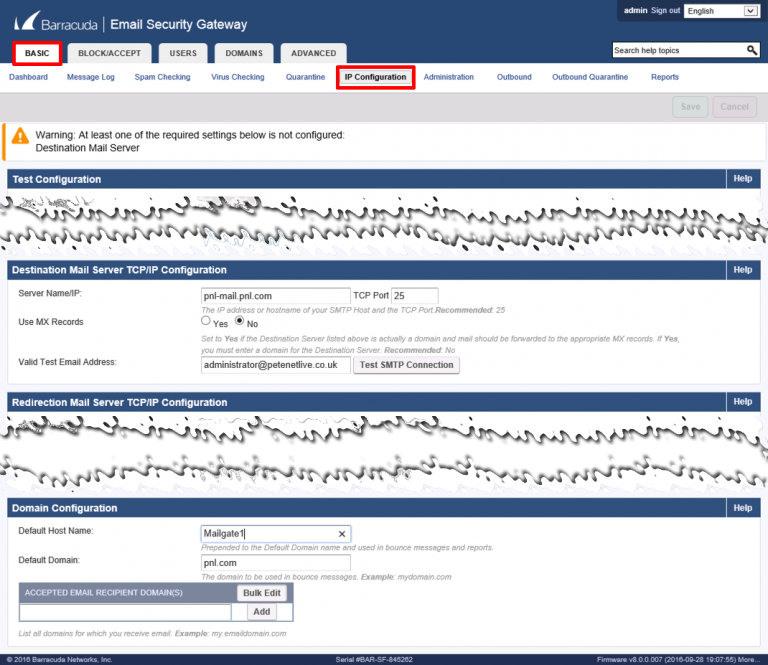Click the admin username text

point(635,10)
